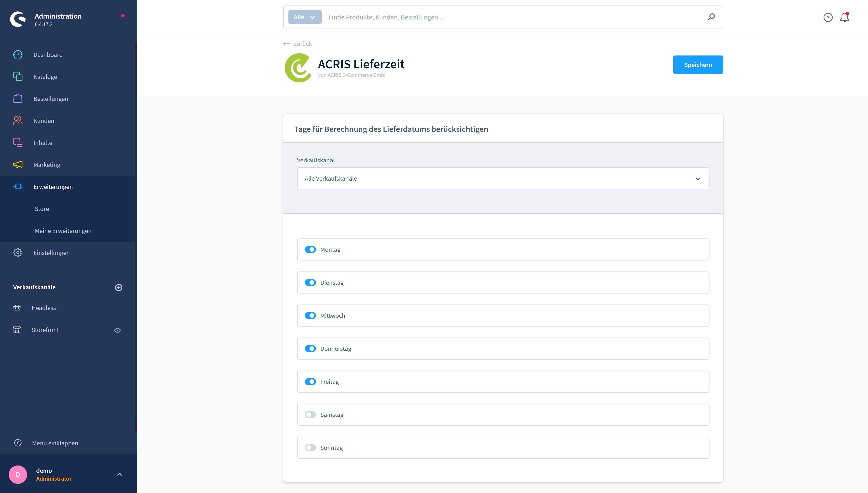Screen dimensions: 868x493
Task: Switch off the Freitag toggle
Action: tap(310, 382)
